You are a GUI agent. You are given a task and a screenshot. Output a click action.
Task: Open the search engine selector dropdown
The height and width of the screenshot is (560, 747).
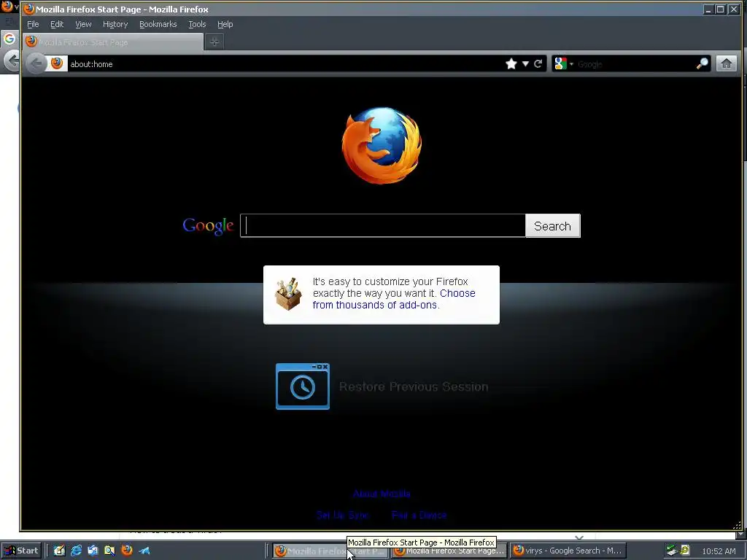point(564,64)
